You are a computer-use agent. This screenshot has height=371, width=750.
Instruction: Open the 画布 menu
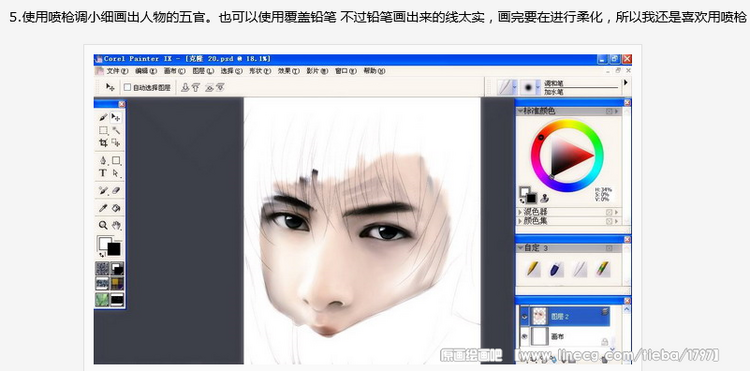[x=175, y=71]
